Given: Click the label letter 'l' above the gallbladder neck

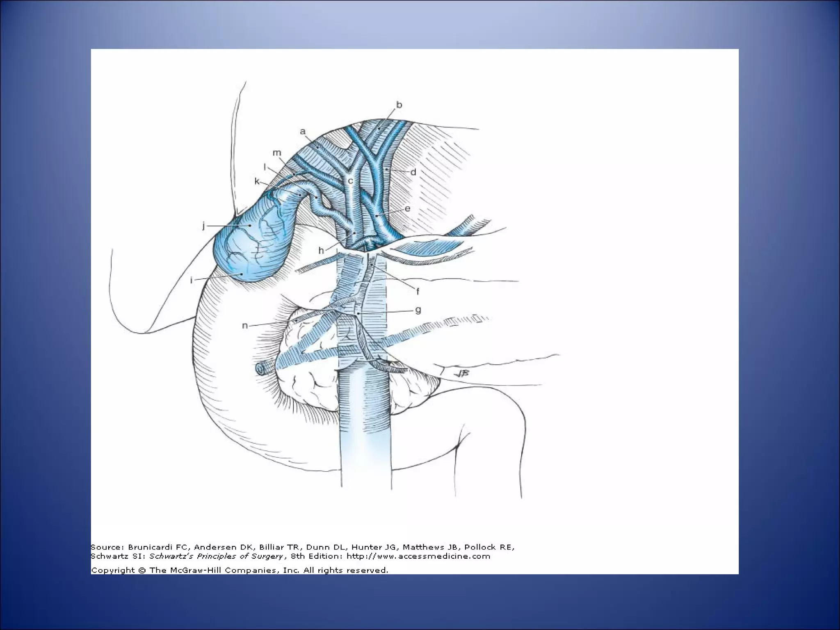Looking at the screenshot, I should [265, 167].
